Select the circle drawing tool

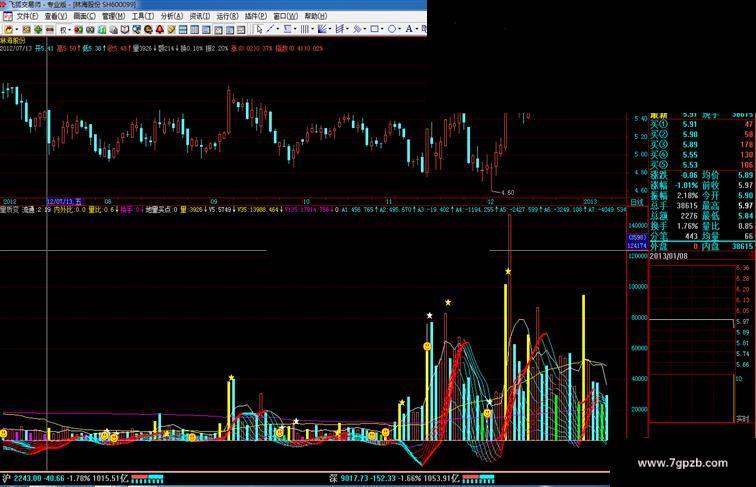[392, 29]
